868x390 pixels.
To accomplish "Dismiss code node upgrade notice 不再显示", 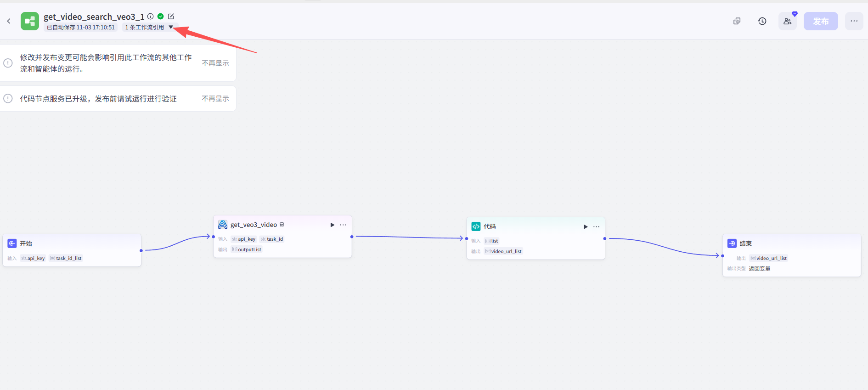I will click(215, 99).
